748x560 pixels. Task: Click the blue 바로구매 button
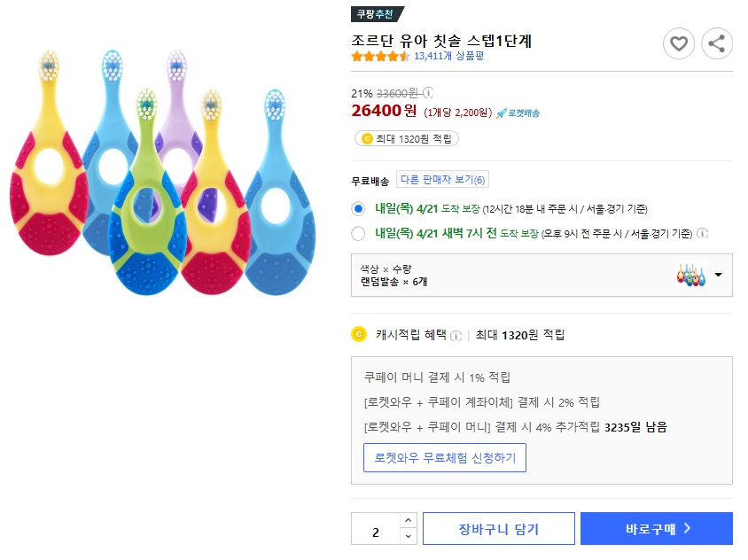coord(656,529)
